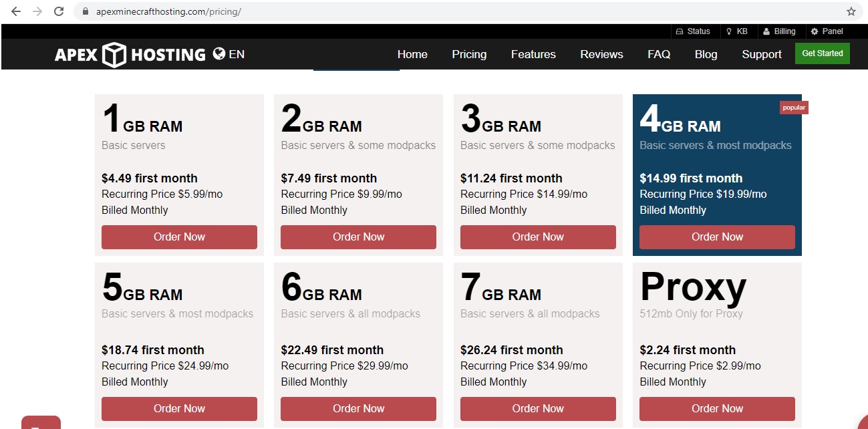Click the '6 GB RAM' heading
The height and width of the screenshot is (429, 868).
click(x=321, y=288)
